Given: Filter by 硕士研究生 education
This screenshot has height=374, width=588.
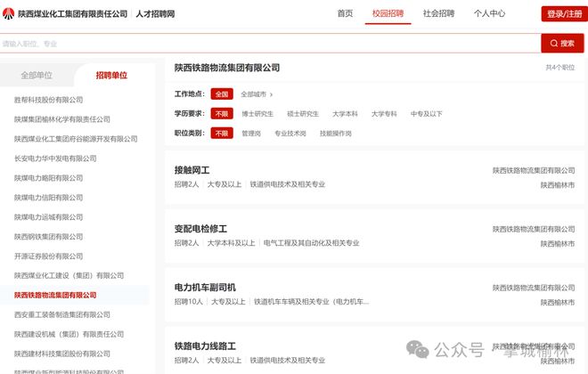Looking at the screenshot, I should [x=303, y=114].
